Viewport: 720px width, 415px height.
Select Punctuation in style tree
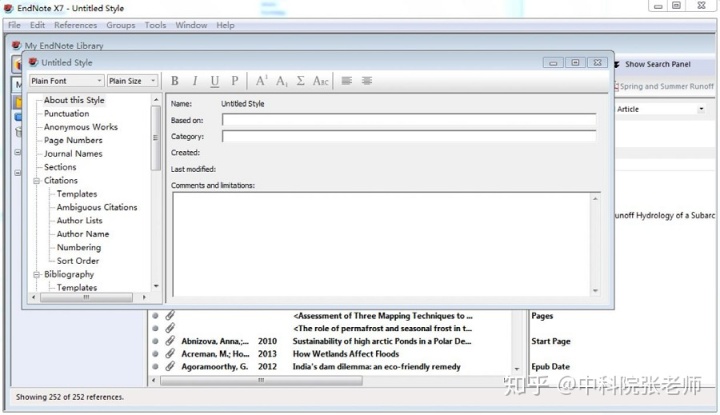point(67,113)
